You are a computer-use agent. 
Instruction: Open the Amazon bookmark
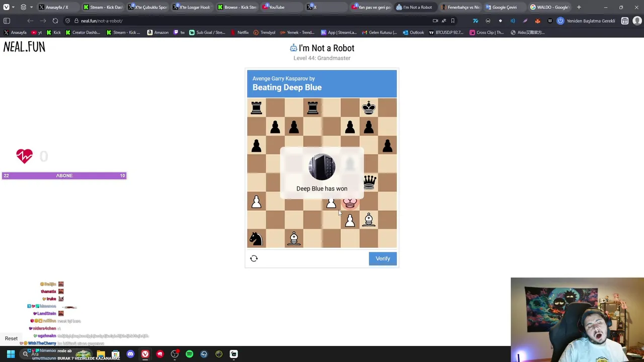coord(157,32)
